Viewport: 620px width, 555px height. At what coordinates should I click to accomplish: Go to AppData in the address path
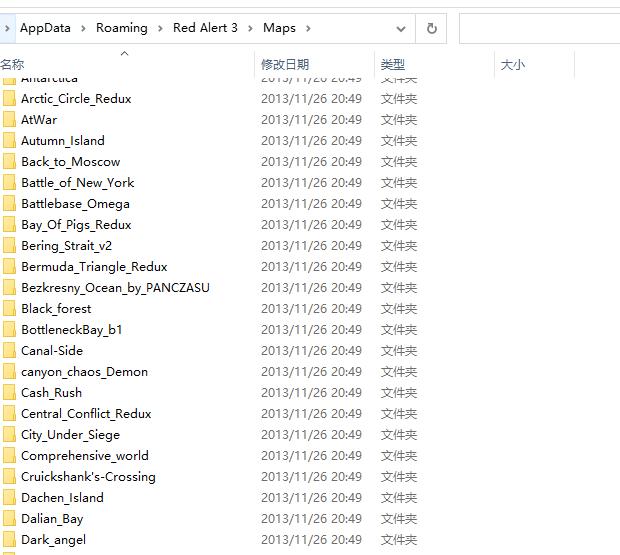45,28
